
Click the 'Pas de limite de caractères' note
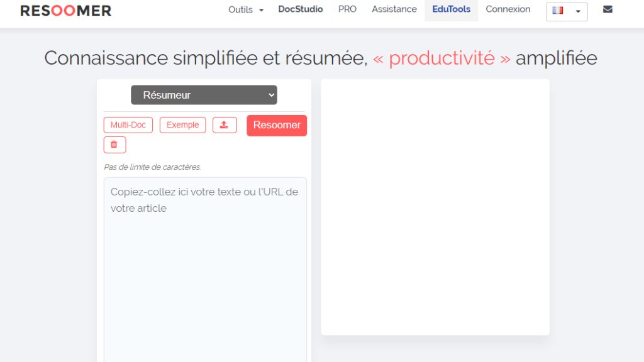coord(152,167)
